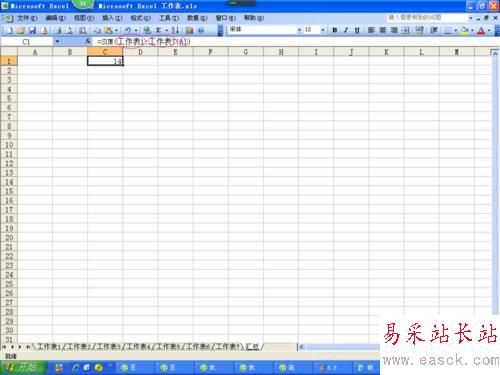Switch to the 工作表1 sheet tab
This screenshot has width=500, height=375.
coord(49,347)
